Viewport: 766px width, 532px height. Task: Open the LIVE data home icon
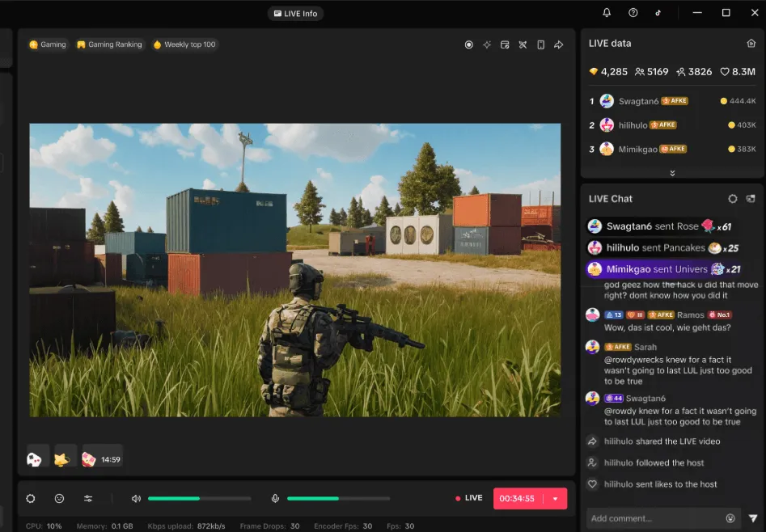[x=751, y=44]
